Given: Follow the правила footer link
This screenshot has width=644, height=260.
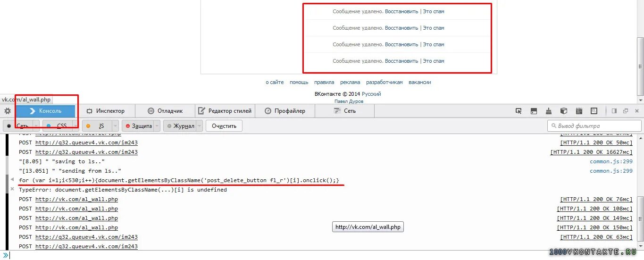Looking at the screenshot, I should (x=324, y=82).
